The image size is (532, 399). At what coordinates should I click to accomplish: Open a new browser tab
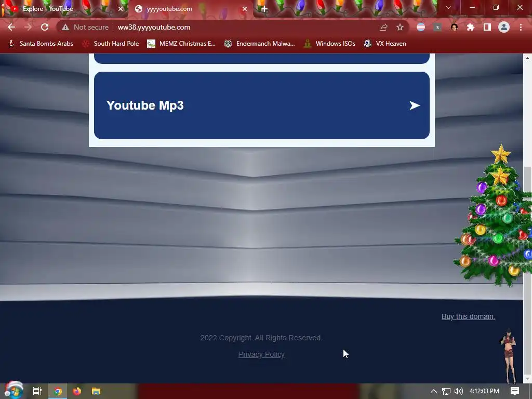264,9
